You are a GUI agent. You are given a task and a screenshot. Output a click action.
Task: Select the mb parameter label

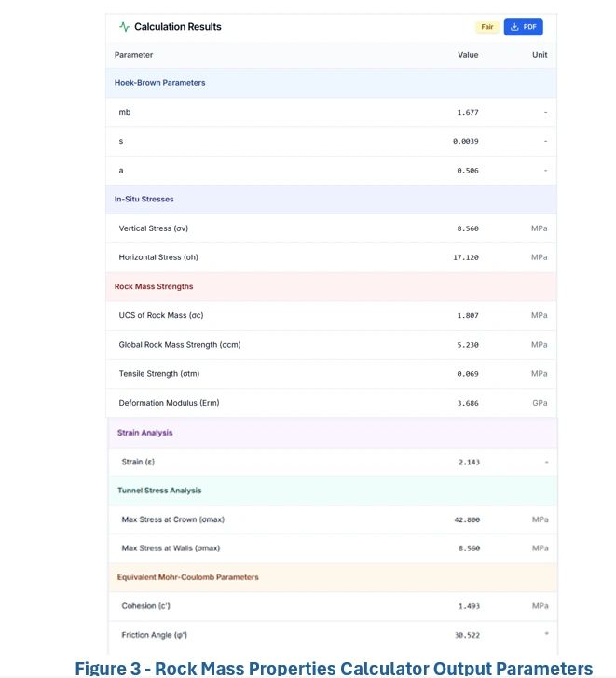[124, 112]
